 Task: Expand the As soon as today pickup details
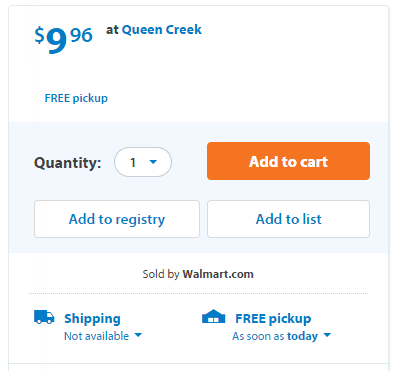click(282, 336)
